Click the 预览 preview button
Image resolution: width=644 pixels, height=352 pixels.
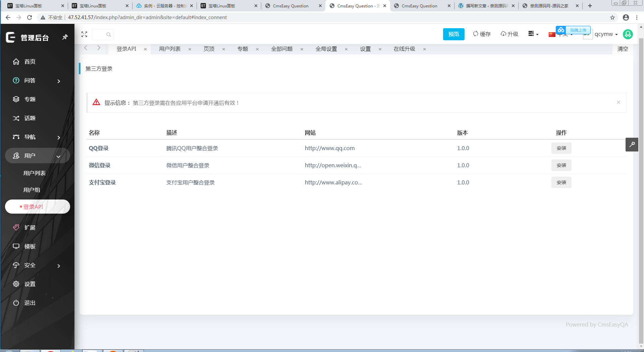453,34
